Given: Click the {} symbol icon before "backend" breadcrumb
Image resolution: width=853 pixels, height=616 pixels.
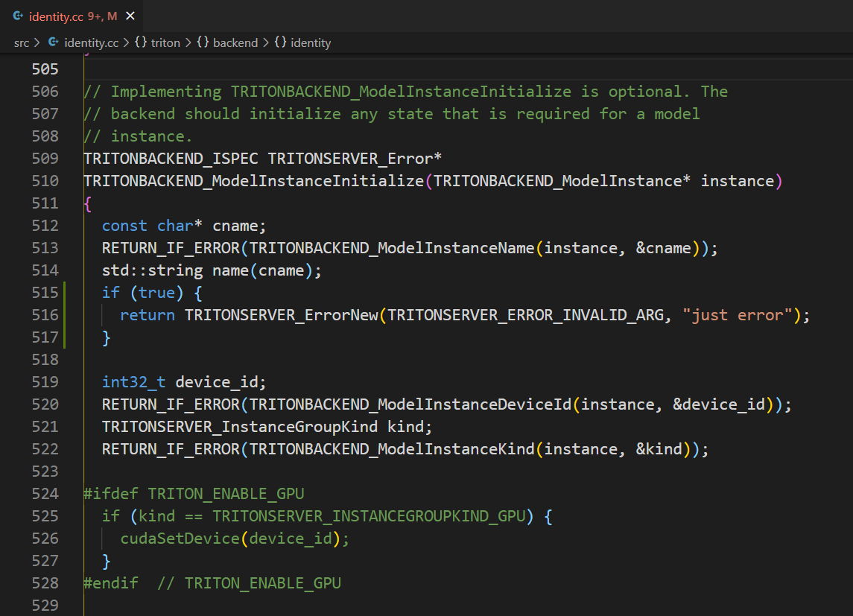Looking at the screenshot, I should click(203, 42).
